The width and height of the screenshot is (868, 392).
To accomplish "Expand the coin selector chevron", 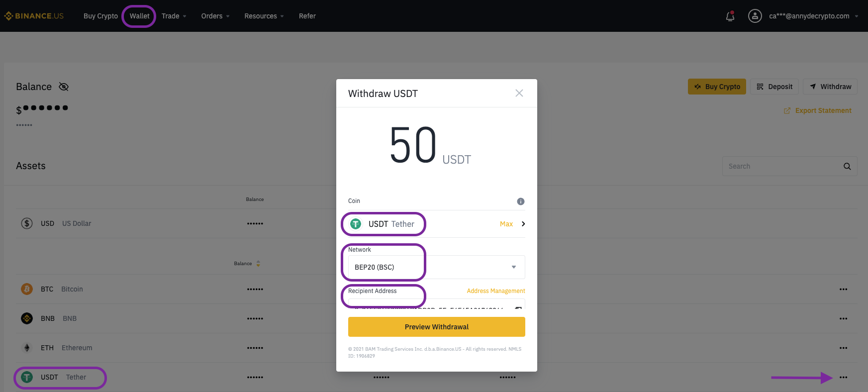I will click(523, 224).
